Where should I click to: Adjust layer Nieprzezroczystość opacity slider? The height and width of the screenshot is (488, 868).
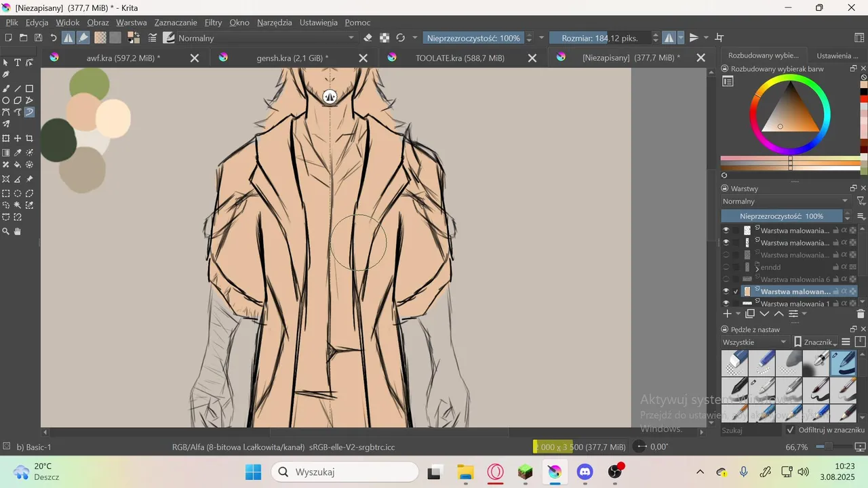tap(781, 216)
